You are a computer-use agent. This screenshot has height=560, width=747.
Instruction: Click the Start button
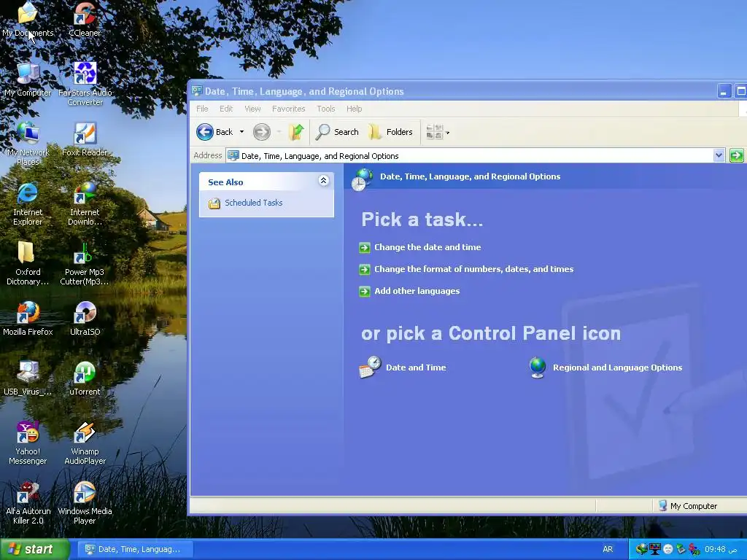point(34,549)
